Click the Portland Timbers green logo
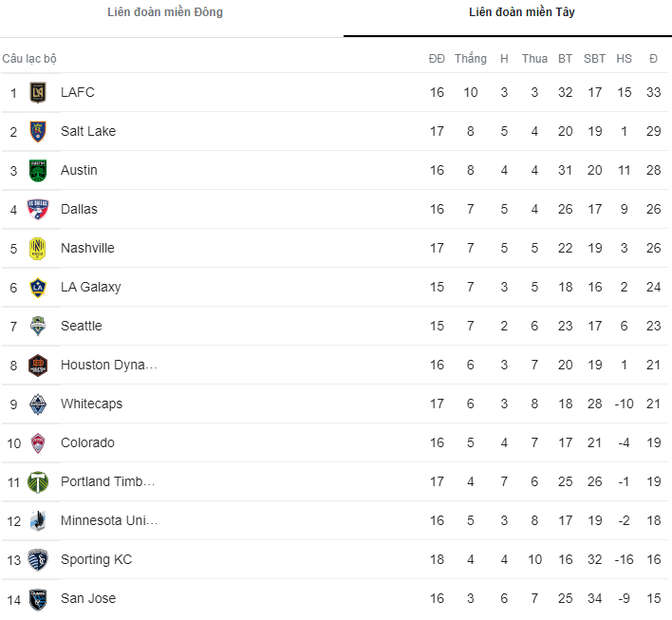Viewport: 672px width, 620px height. (38, 482)
